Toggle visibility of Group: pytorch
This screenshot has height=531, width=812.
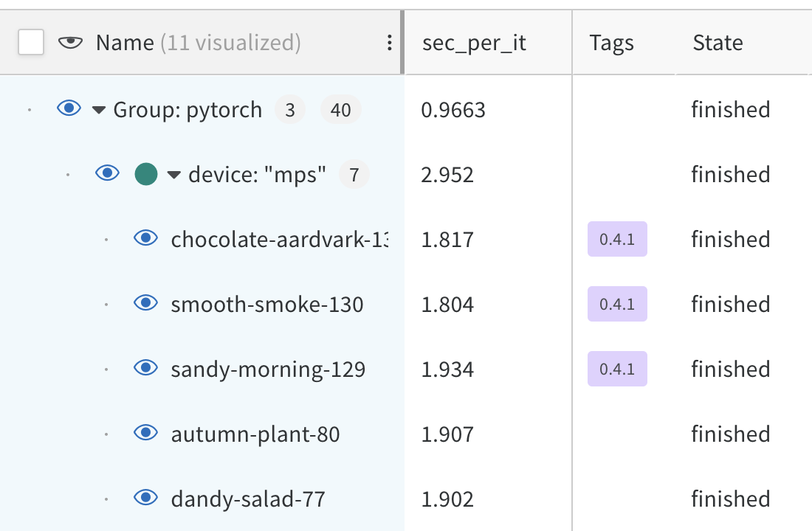click(x=69, y=108)
